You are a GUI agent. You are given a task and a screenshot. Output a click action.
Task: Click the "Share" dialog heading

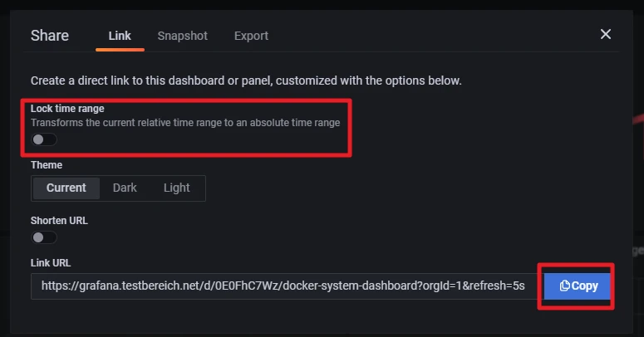pos(50,36)
